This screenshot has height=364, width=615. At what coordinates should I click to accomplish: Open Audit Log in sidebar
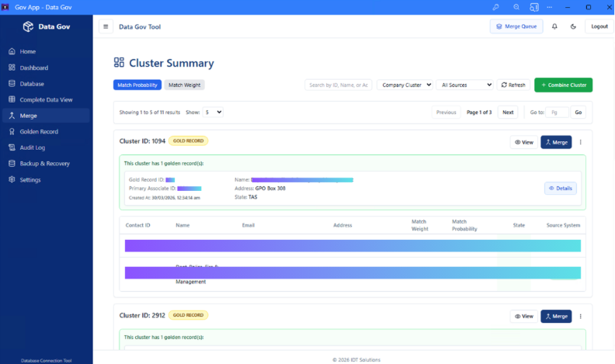click(x=46, y=147)
